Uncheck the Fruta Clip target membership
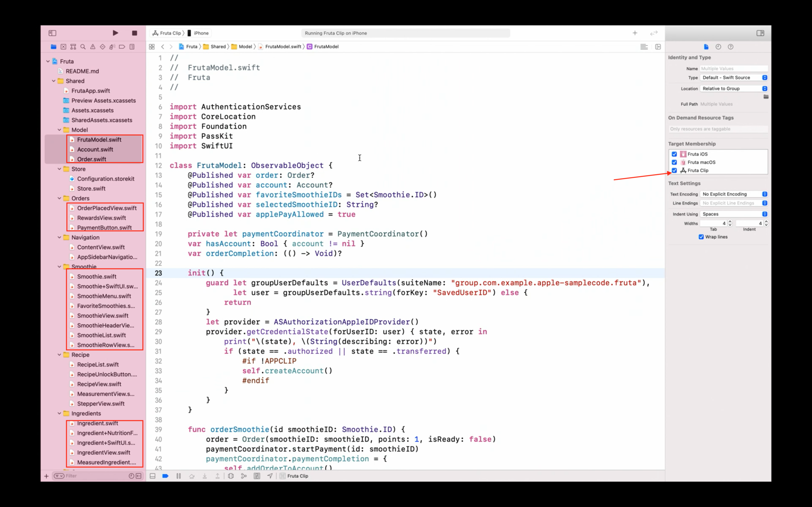 coord(674,170)
